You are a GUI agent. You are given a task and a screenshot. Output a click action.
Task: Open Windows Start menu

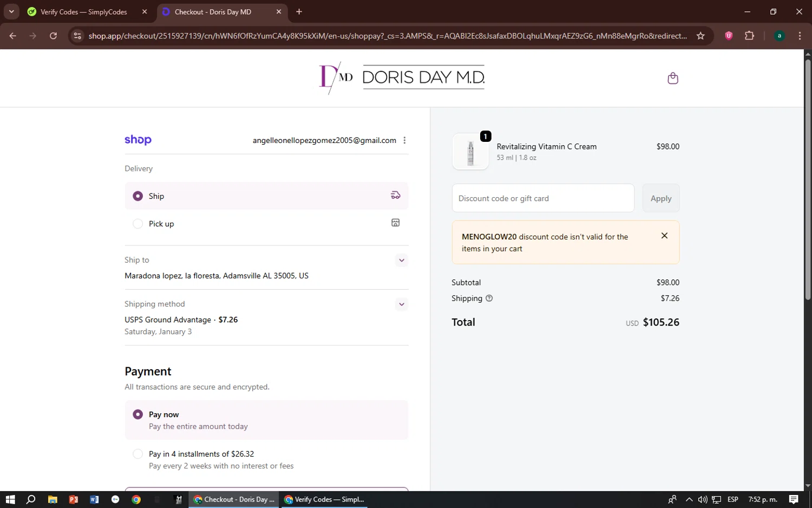(x=10, y=499)
